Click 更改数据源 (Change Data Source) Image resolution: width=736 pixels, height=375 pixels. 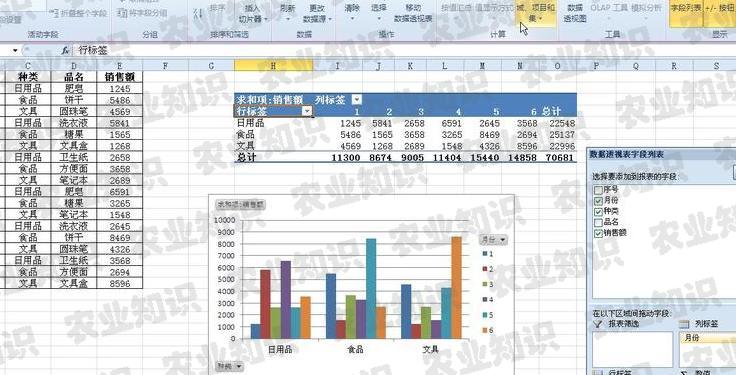(x=317, y=13)
